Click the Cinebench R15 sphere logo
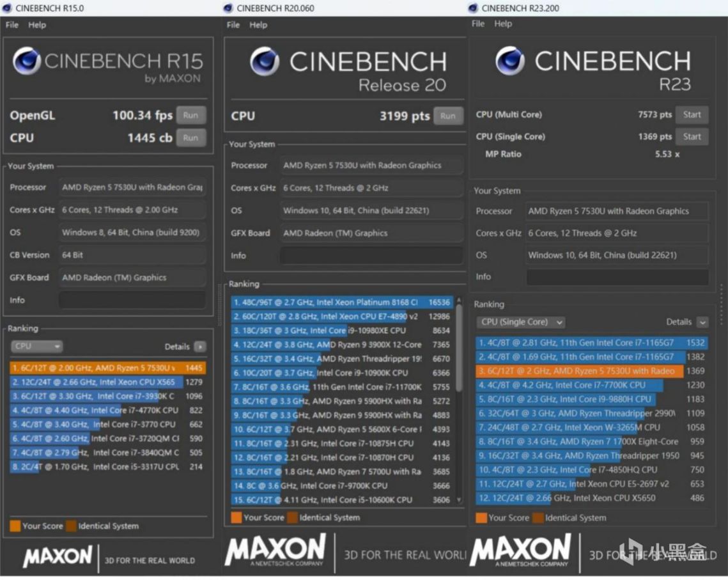The height and width of the screenshot is (580, 728). pyautogui.click(x=26, y=61)
